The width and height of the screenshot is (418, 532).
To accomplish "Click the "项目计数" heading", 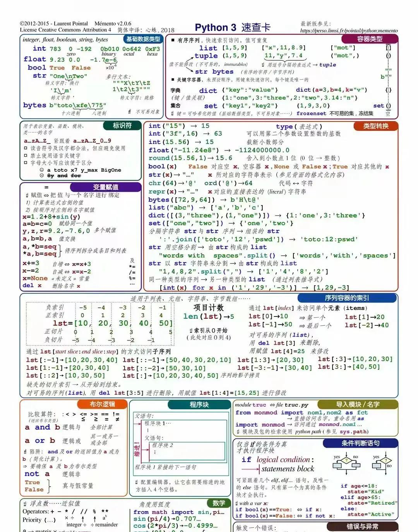I will pos(209,308).
